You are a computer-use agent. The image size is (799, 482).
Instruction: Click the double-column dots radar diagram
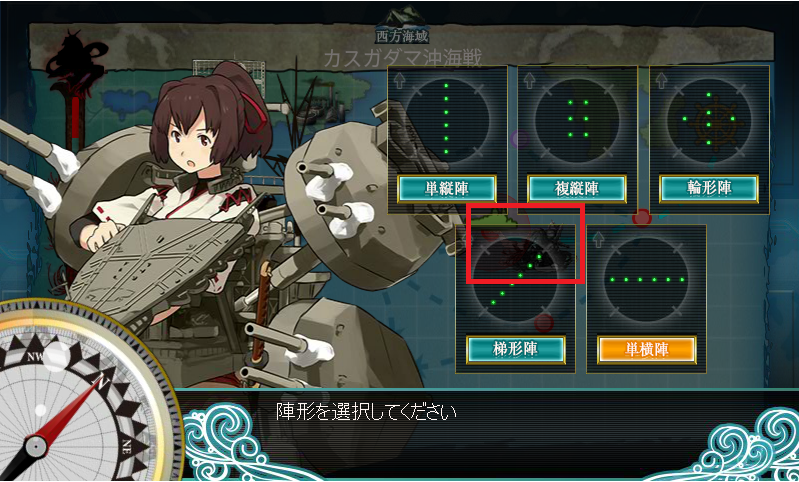pyautogui.click(x=577, y=120)
